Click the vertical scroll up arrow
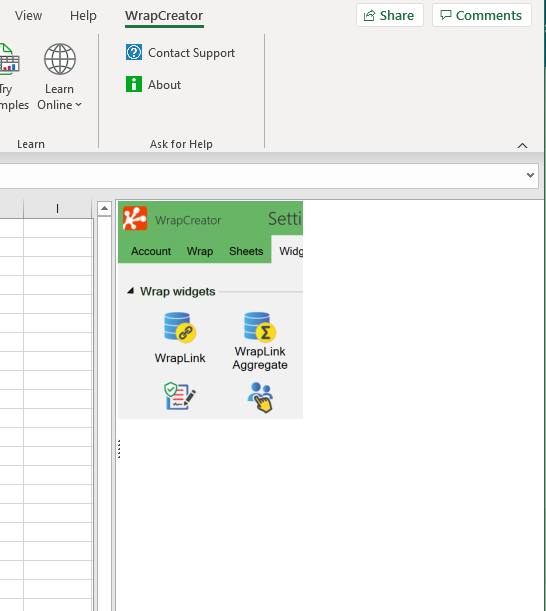Screen dimensions: 546x611 pyautogui.click(x=104, y=209)
